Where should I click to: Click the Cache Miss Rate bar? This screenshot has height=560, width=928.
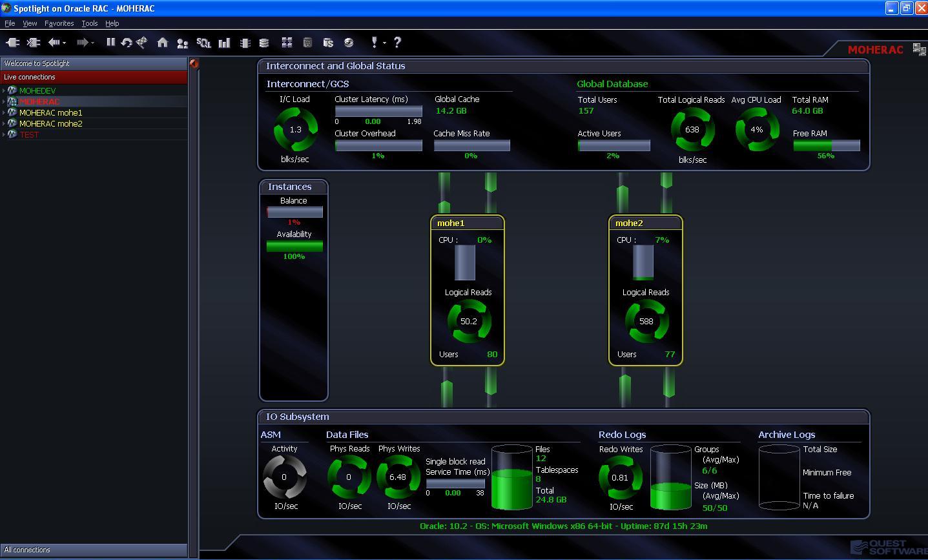point(472,145)
